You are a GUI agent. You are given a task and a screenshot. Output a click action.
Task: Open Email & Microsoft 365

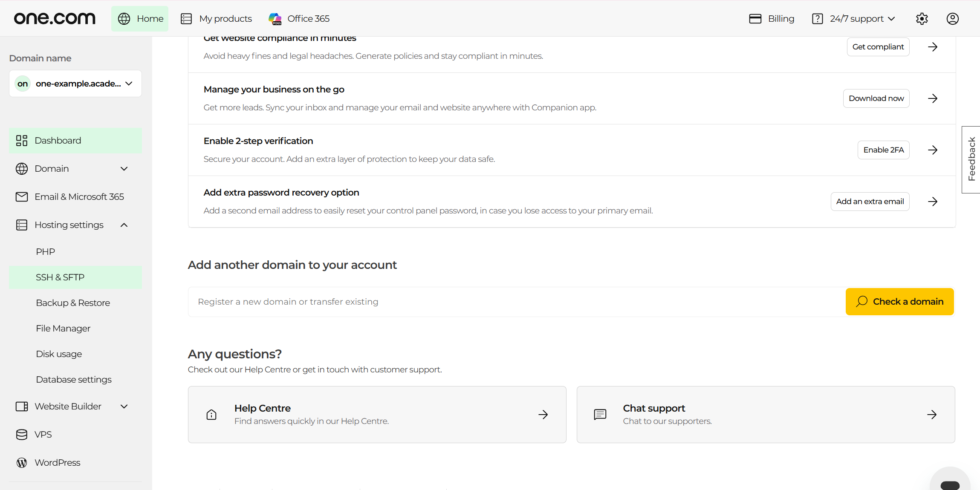(x=75, y=197)
